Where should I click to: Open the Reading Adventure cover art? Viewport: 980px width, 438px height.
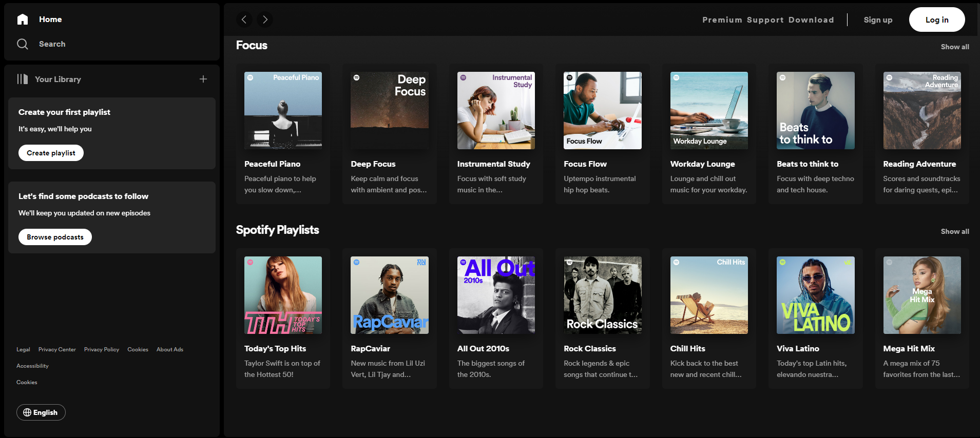coord(922,110)
